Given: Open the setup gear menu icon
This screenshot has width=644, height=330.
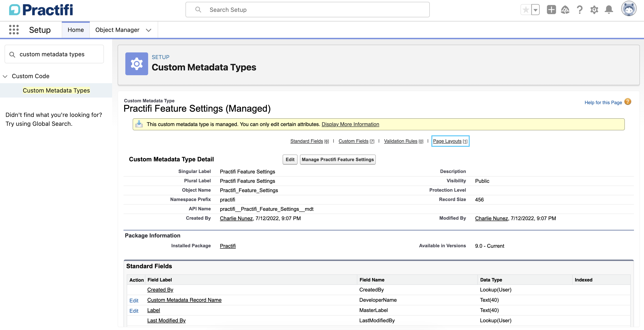Looking at the screenshot, I should point(594,10).
